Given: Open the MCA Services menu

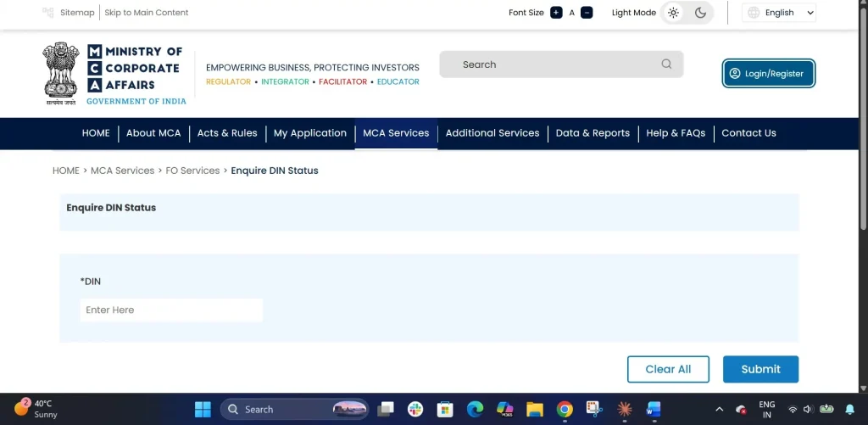Looking at the screenshot, I should coord(396,133).
